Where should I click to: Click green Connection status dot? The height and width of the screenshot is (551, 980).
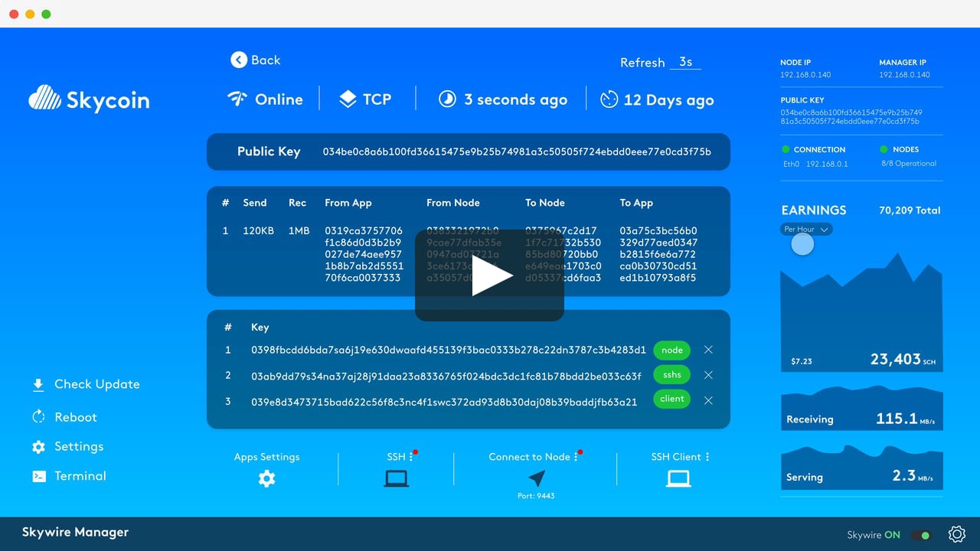click(x=786, y=149)
